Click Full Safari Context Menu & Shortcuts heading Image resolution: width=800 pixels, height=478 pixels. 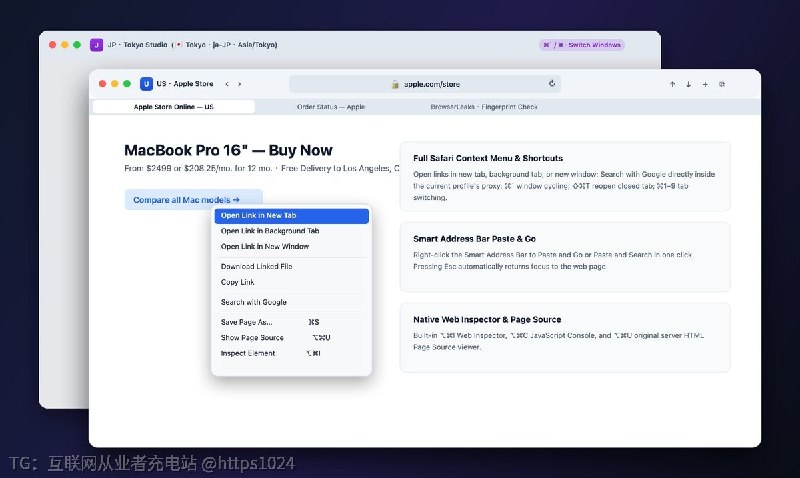coord(488,158)
